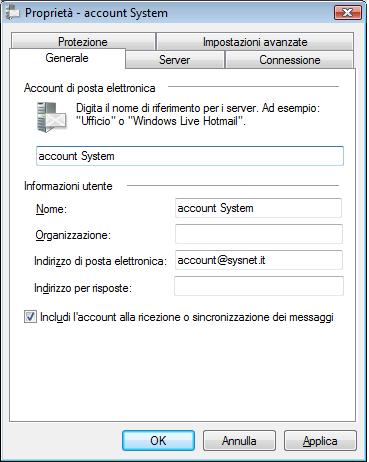The width and height of the screenshot is (369, 462).
Task: Go to the Server tab
Action: tap(174, 60)
